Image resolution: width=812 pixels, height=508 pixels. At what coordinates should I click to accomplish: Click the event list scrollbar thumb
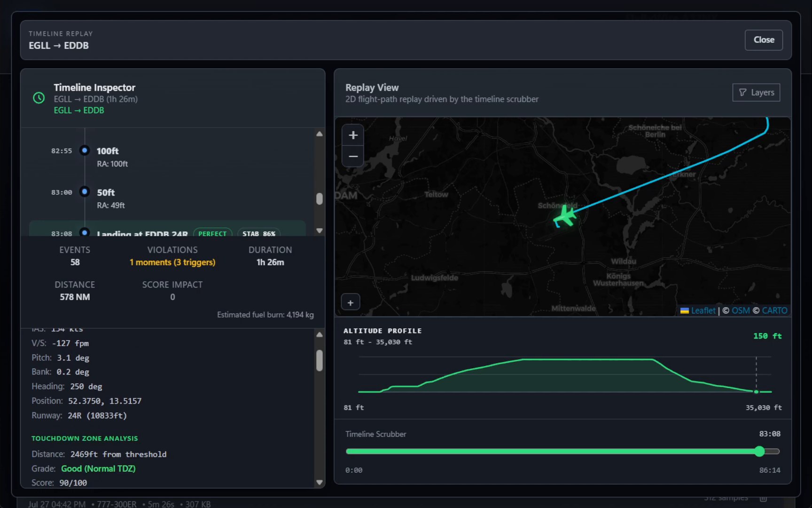(x=320, y=199)
